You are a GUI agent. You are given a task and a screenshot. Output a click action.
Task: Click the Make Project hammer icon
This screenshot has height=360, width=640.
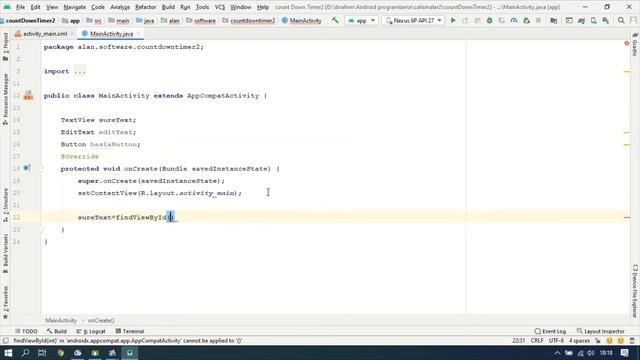pyautogui.click(x=335, y=20)
